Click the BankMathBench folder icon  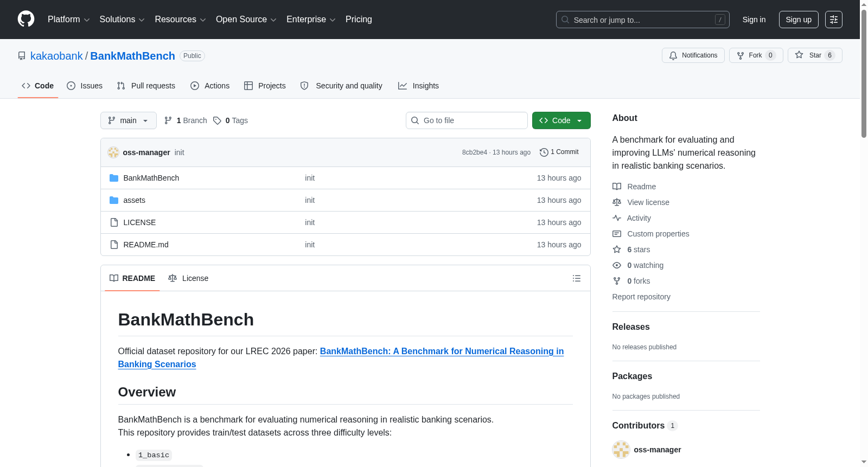(114, 178)
